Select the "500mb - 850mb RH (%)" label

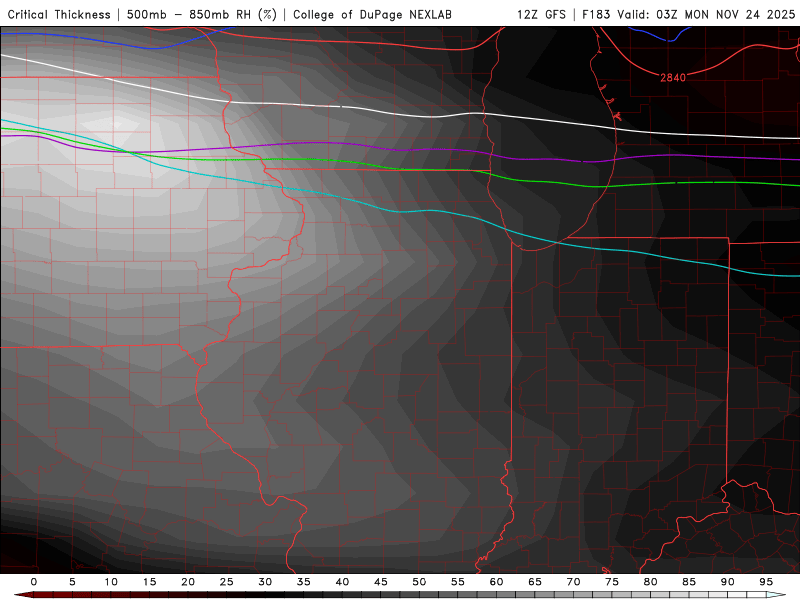point(202,15)
